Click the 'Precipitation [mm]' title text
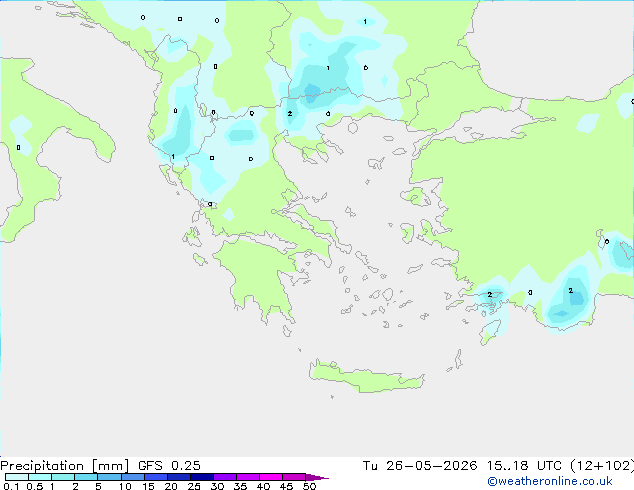Viewport: 634px width, 490px height. 65,466
